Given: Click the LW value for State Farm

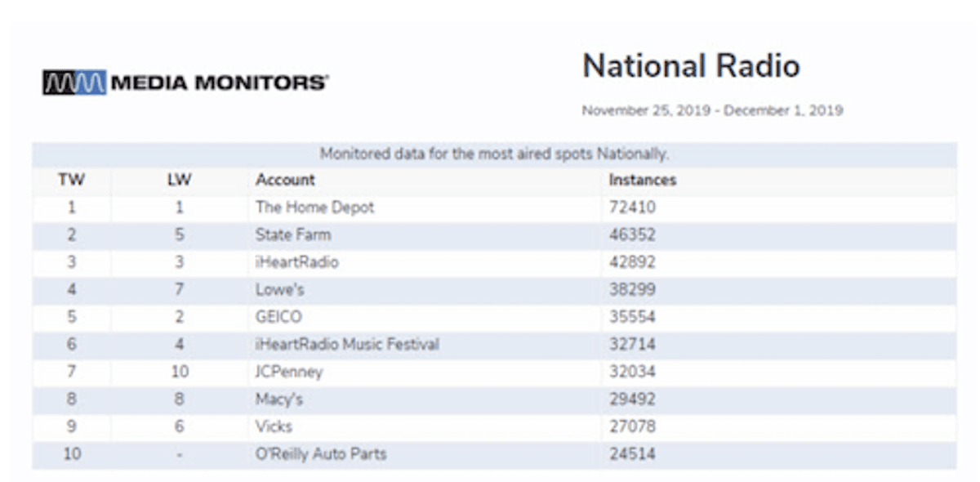Looking at the screenshot, I should (x=179, y=235).
